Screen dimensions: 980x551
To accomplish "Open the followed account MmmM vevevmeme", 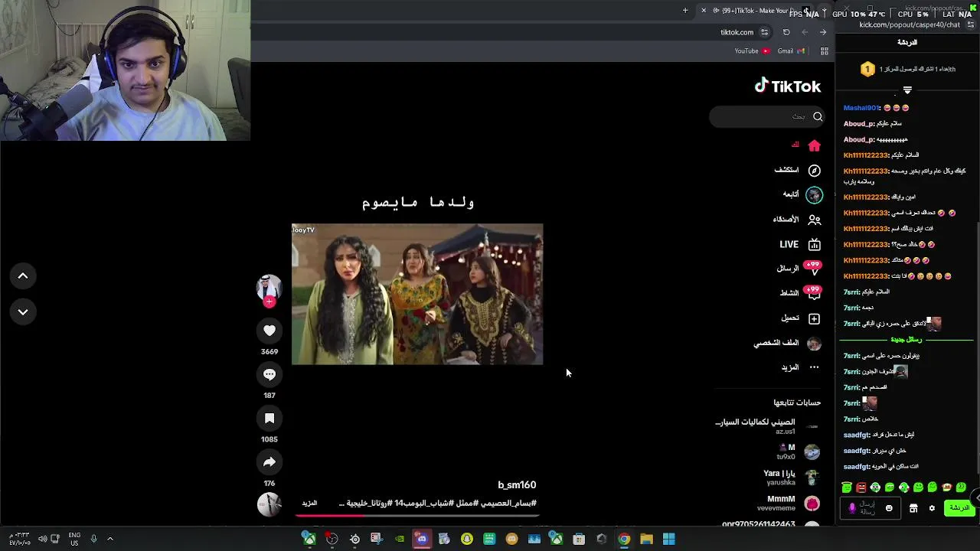I will click(x=789, y=503).
